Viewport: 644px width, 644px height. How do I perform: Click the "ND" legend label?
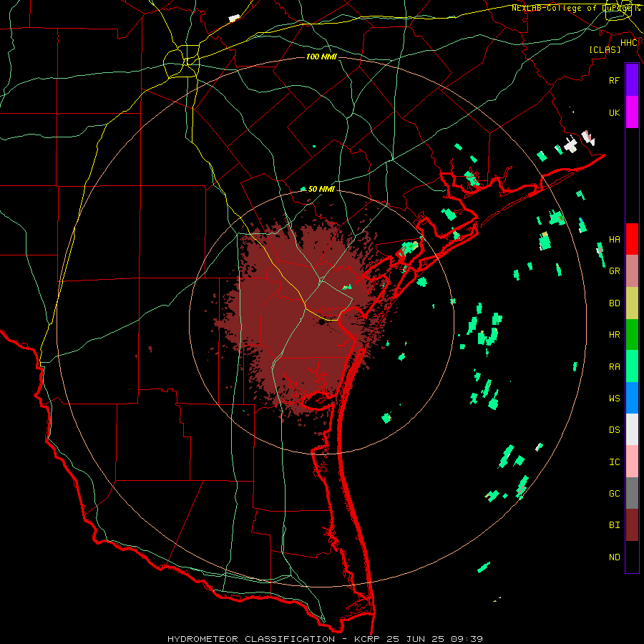615,557
